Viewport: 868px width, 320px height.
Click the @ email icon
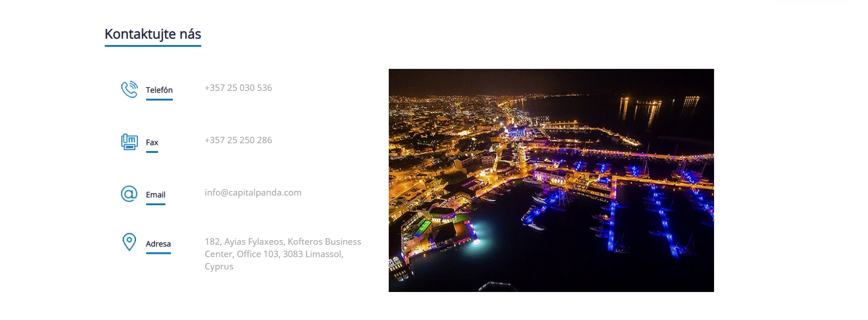[x=129, y=194]
